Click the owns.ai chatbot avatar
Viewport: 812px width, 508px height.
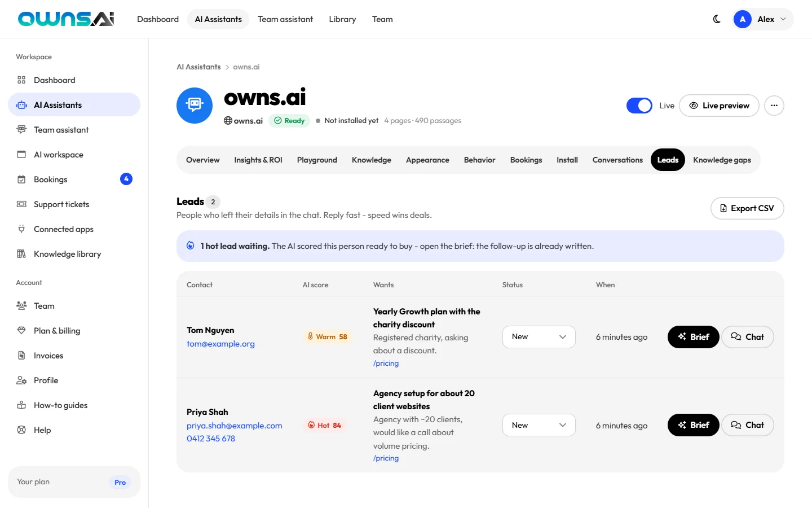[x=195, y=106]
